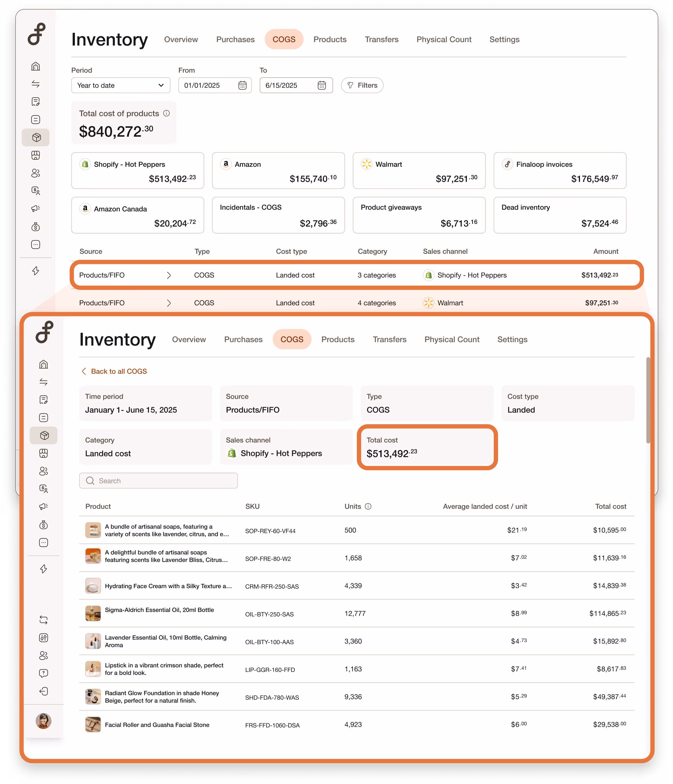673x784 pixels.
Task: Click the lightning bolt icon in the front window sidebar
Action: pos(44,569)
